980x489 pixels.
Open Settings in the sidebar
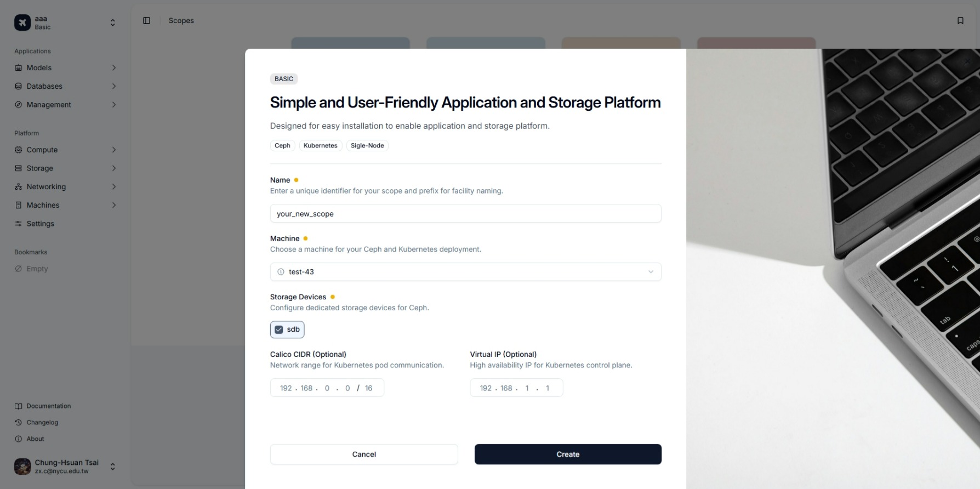click(65, 224)
